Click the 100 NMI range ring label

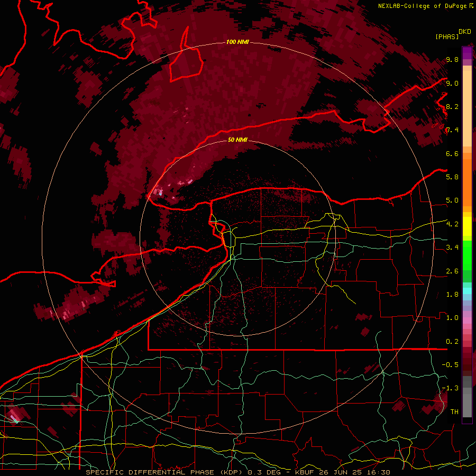pyautogui.click(x=237, y=42)
